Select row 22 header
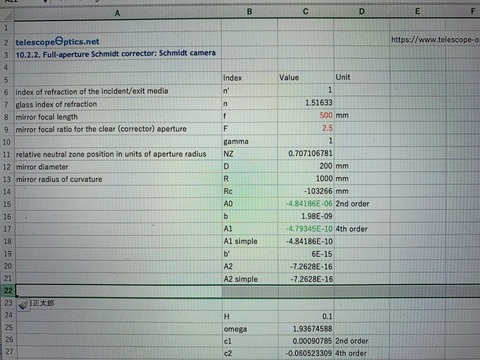This screenshot has width=480, height=360. click(x=8, y=291)
